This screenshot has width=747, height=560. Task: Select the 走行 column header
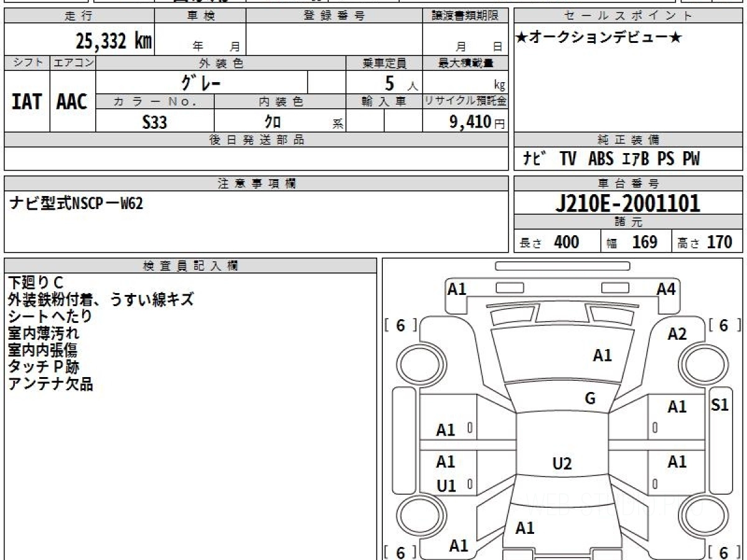pyautogui.click(x=79, y=16)
